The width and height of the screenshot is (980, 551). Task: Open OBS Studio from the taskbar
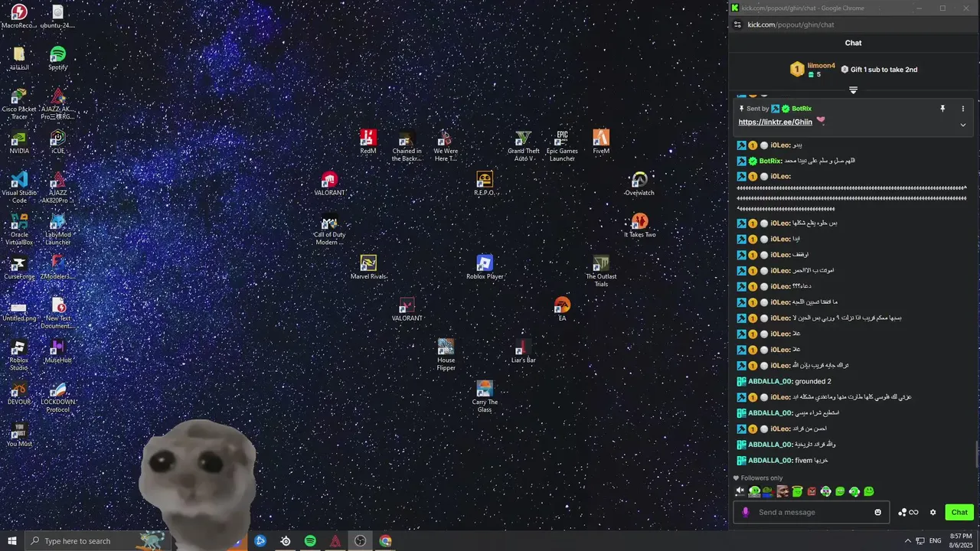click(x=361, y=541)
